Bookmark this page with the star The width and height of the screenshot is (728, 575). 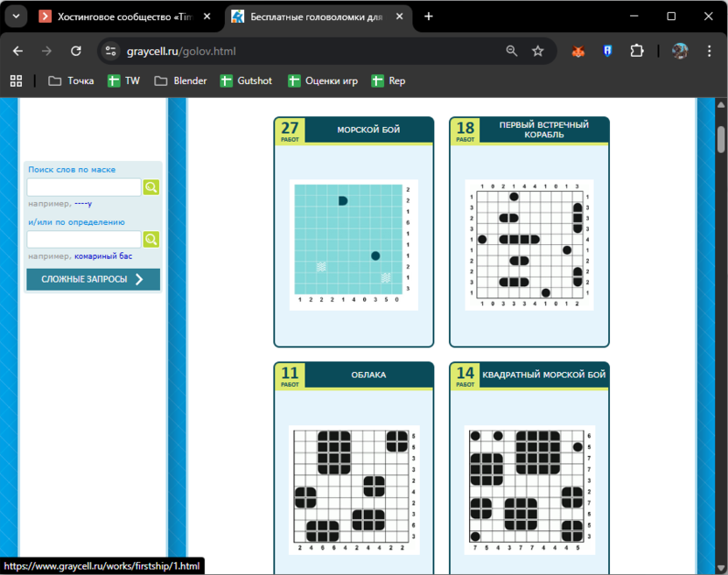[x=537, y=51]
